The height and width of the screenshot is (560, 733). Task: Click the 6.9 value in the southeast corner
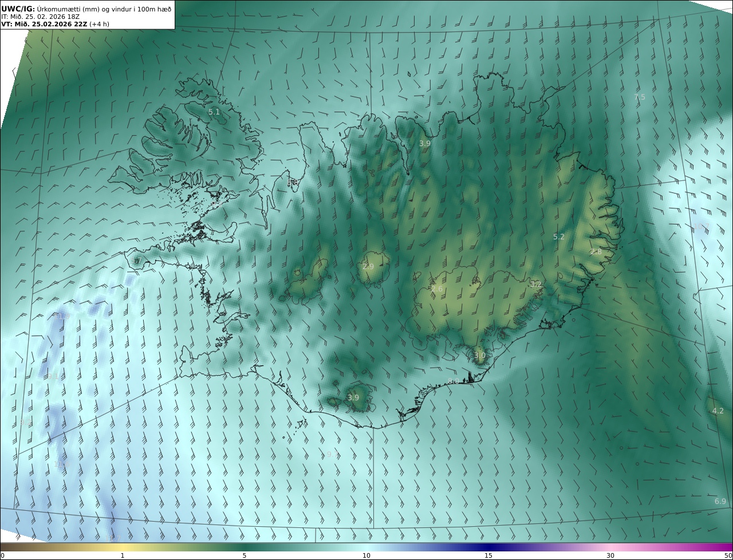[720, 502]
